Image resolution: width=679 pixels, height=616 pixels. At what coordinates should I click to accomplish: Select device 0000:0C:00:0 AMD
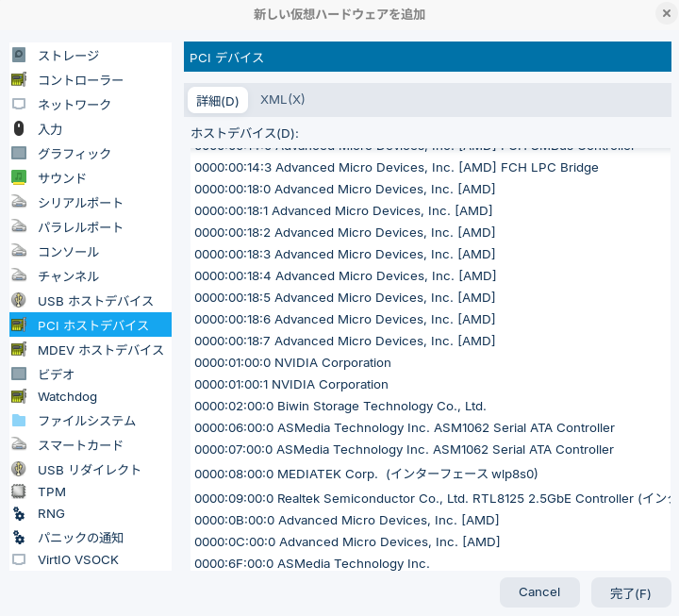pyautogui.click(x=430, y=541)
